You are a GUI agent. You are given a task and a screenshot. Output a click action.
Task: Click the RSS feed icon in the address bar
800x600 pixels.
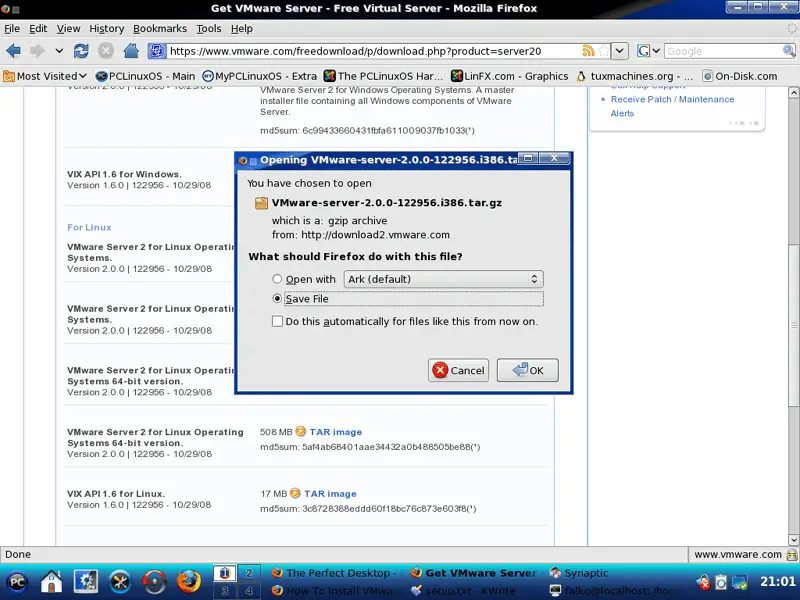tap(589, 50)
